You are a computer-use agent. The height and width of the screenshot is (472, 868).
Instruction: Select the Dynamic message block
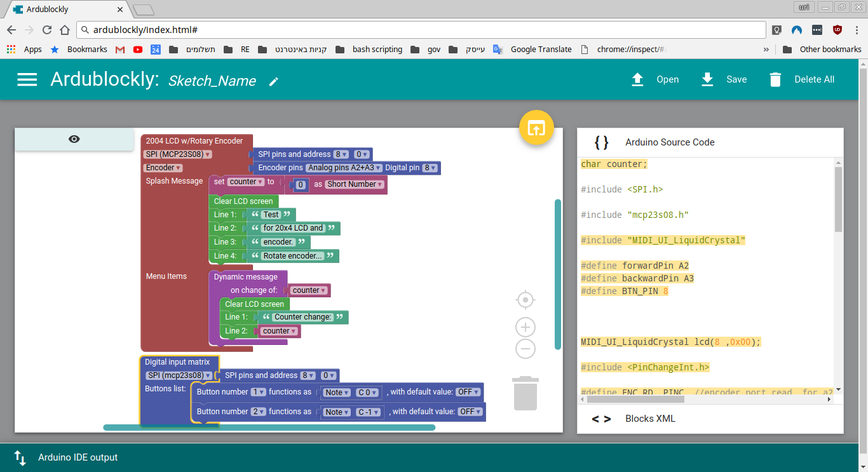(246, 277)
